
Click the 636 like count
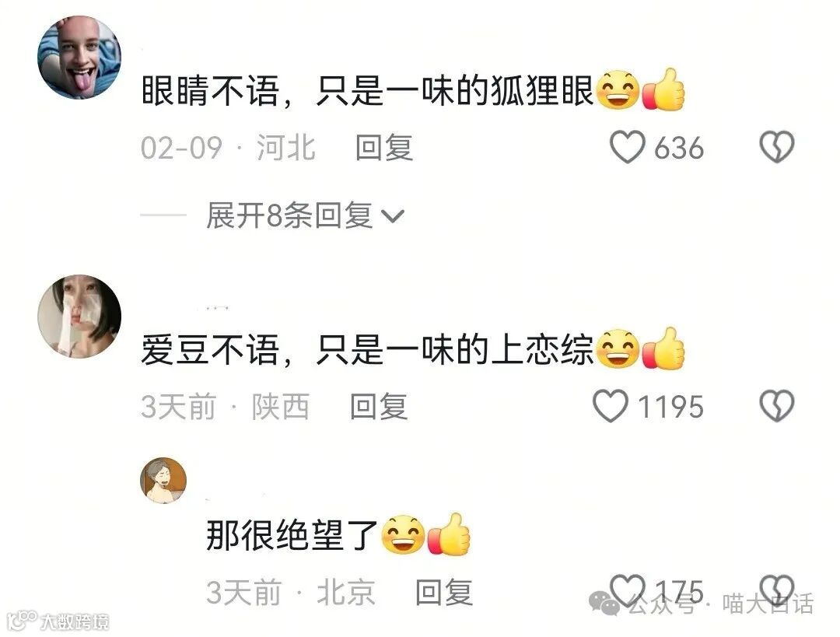pos(679,147)
